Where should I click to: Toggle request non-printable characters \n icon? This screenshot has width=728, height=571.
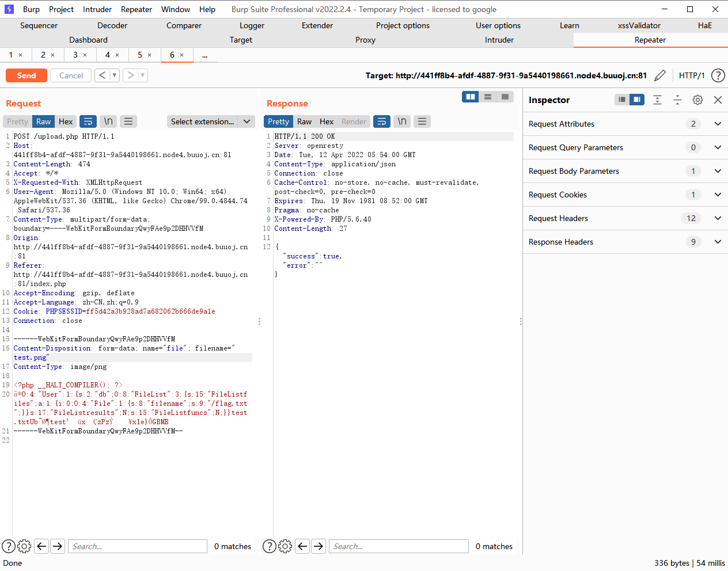(x=108, y=121)
